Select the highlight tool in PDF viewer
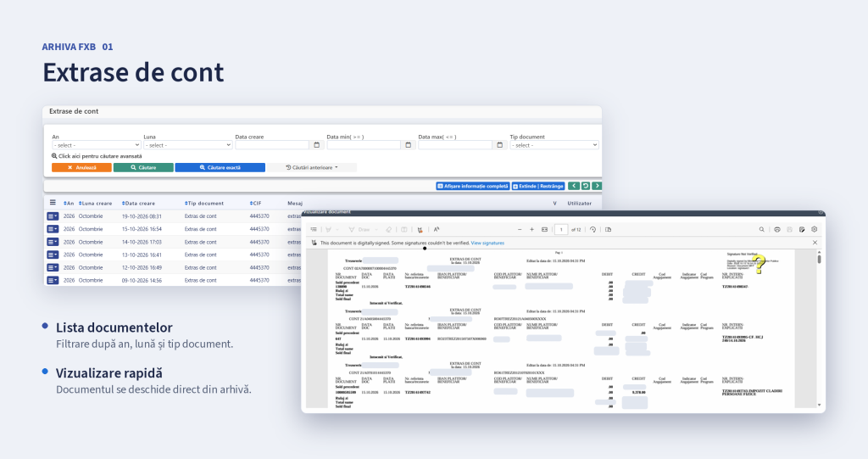The width and height of the screenshot is (868, 459). pos(328,229)
